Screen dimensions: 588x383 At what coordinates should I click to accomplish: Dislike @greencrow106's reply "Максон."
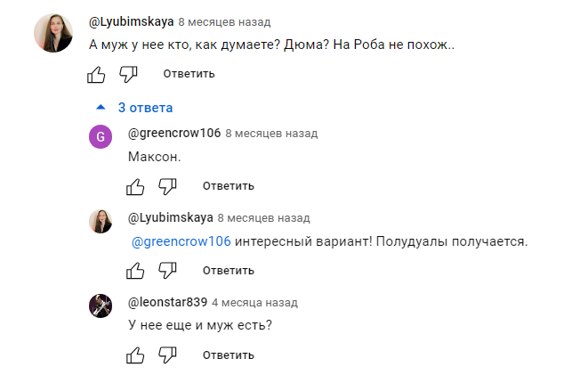click(167, 186)
